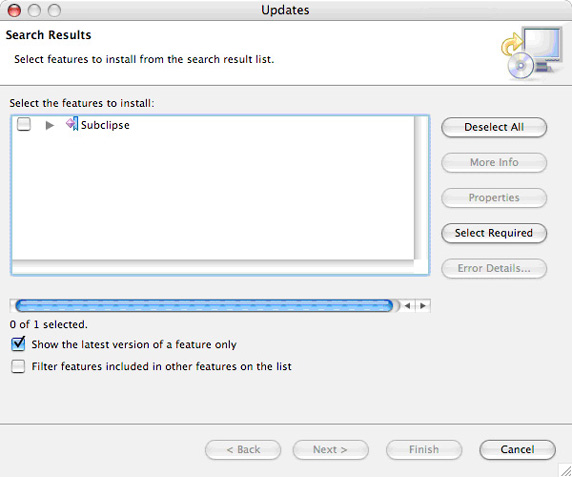Screen dimensions: 572x477
Task: Click the vertical scrollbar track of feature list
Action: 421,188
